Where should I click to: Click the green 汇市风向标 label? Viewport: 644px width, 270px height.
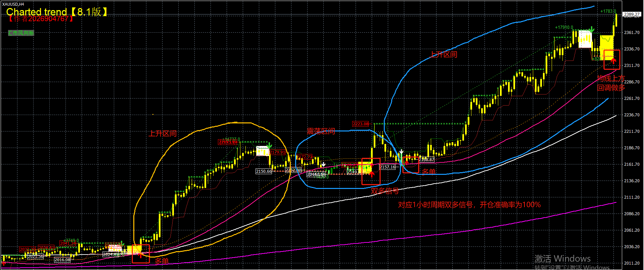click(x=21, y=33)
